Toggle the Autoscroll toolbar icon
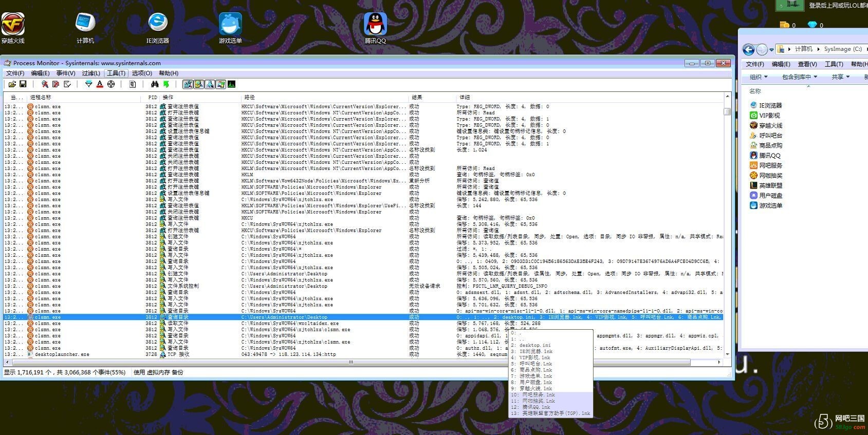 (56, 84)
